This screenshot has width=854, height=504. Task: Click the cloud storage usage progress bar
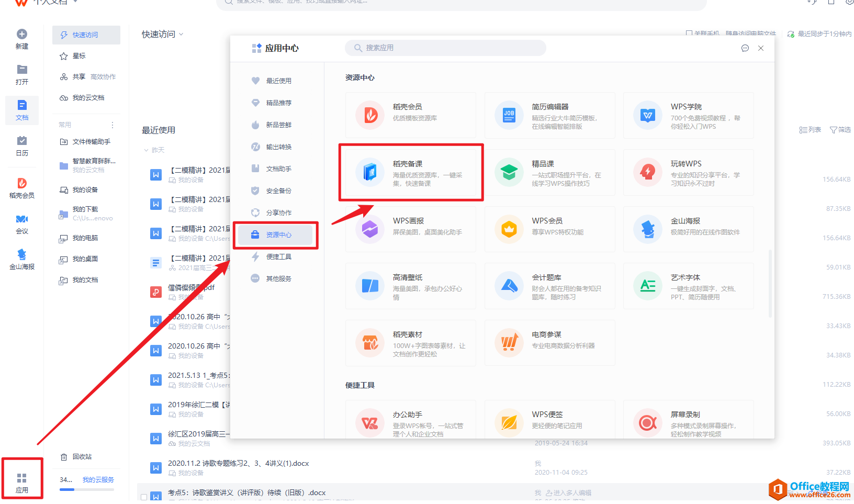pyautogui.click(x=86, y=490)
